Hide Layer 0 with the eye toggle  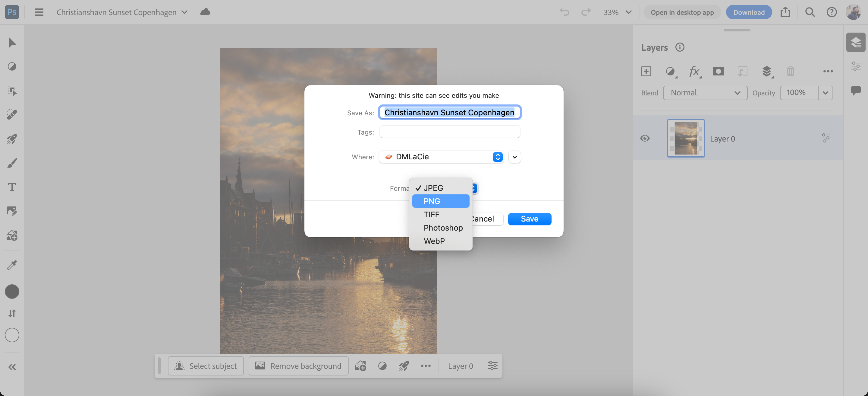[645, 138]
